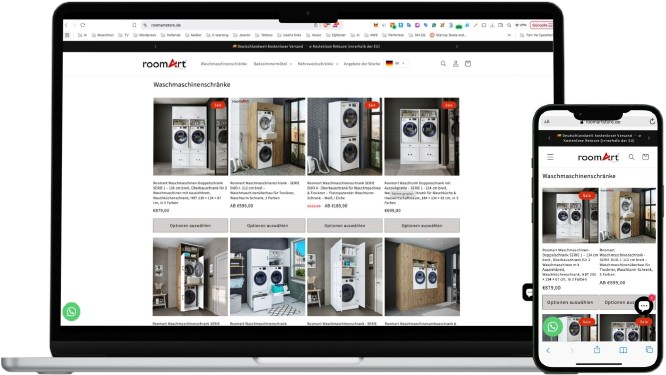The width and height of the screenshot is (666, 375).
Task: Click the Güncelle update button in the browser
Action: 541,25
